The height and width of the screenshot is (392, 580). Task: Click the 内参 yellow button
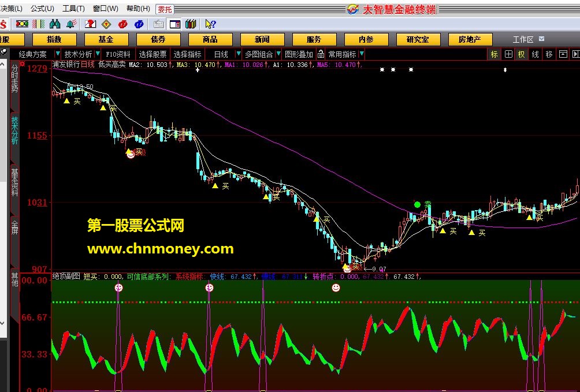tap(366, 40)
